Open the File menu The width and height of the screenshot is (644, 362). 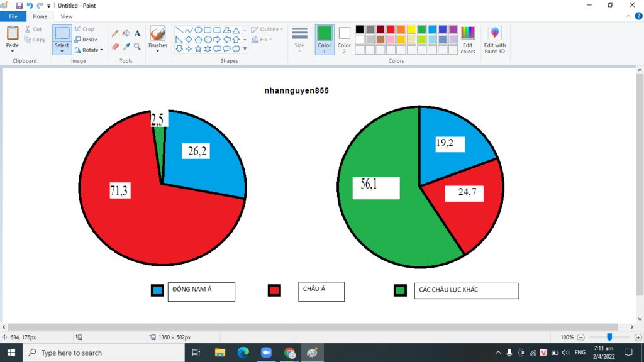coord(13,16)
